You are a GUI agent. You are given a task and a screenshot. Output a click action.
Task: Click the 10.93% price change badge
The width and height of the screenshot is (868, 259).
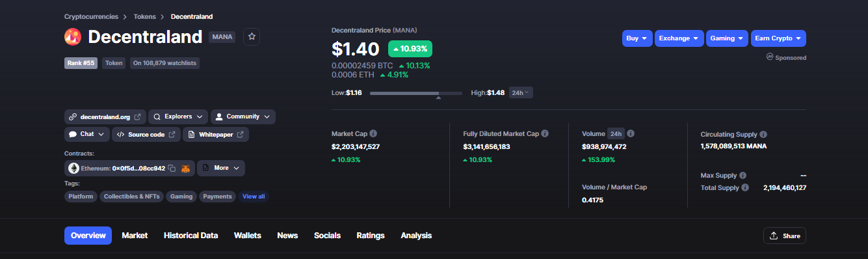pyautogui.click(x=410, y=49)
